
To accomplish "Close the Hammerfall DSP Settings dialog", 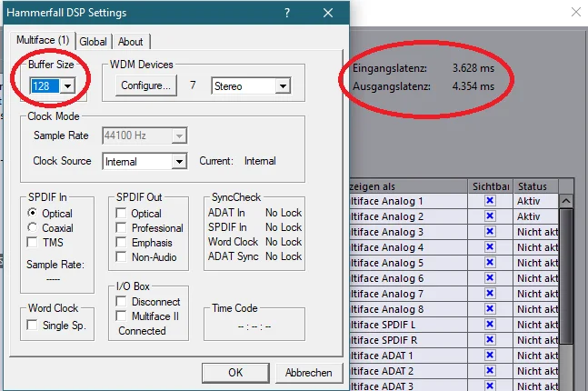I will click(x=328, y=13).
